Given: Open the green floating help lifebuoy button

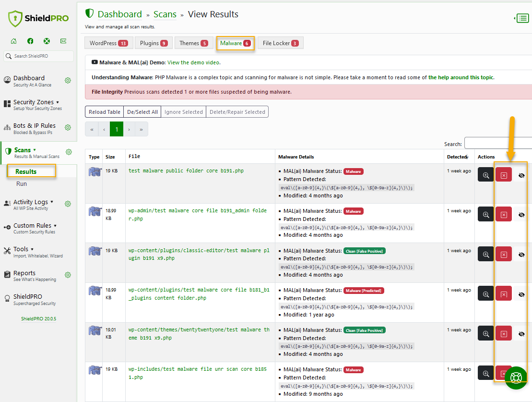Looking at the screenshot, I should (x=516, y=378).
